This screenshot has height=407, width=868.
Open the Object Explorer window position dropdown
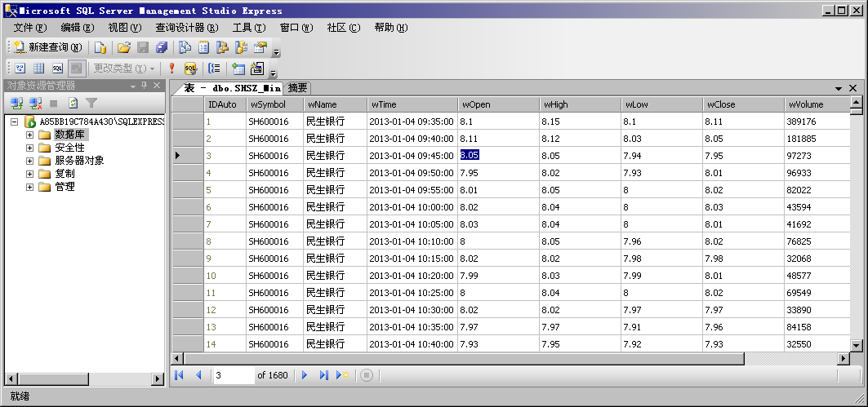[133, 86]
